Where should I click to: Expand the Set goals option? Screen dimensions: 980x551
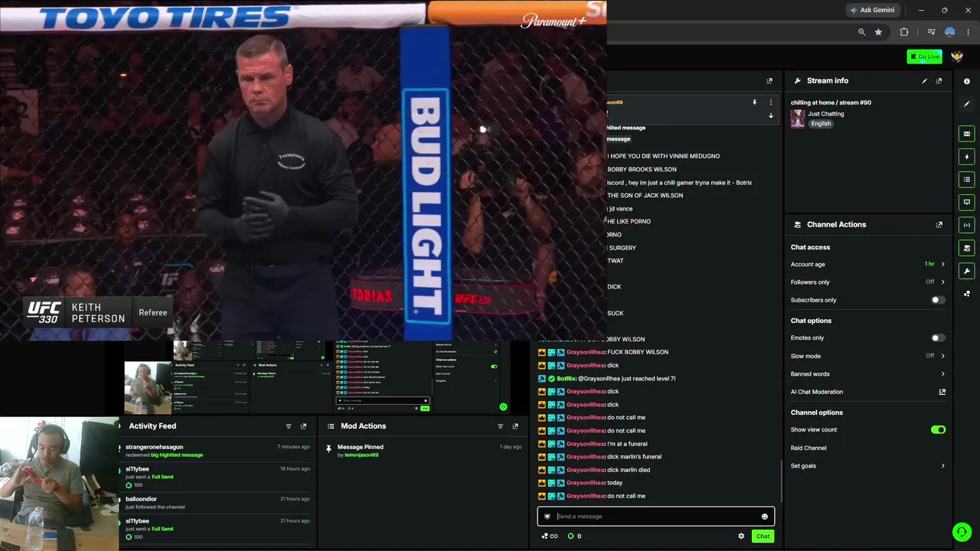(868, 466)
